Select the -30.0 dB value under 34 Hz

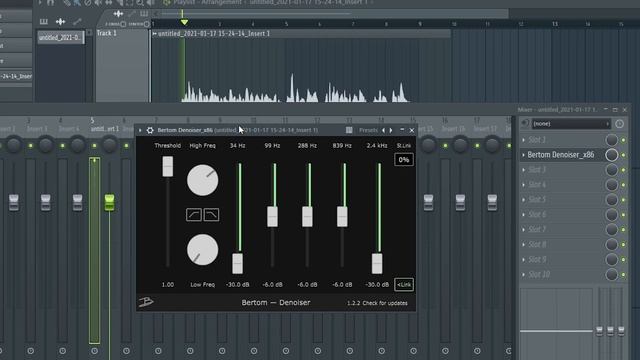[238, 284]
